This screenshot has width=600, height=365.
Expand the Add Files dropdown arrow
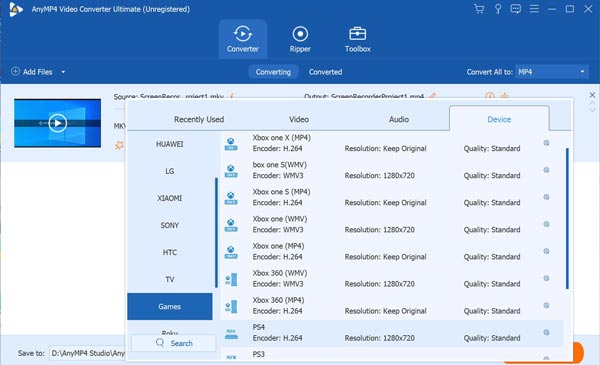(x=63, y=72)
